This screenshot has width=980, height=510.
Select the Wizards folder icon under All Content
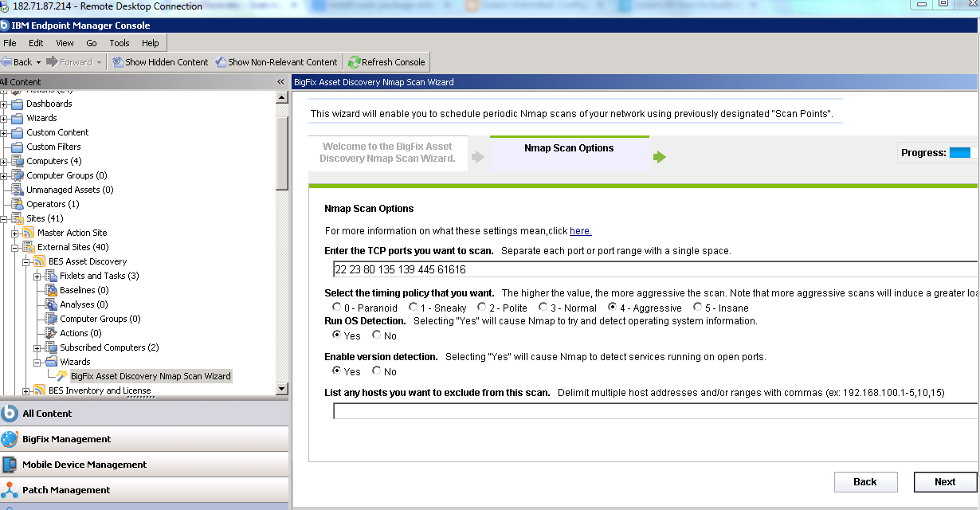coord(18,118)
